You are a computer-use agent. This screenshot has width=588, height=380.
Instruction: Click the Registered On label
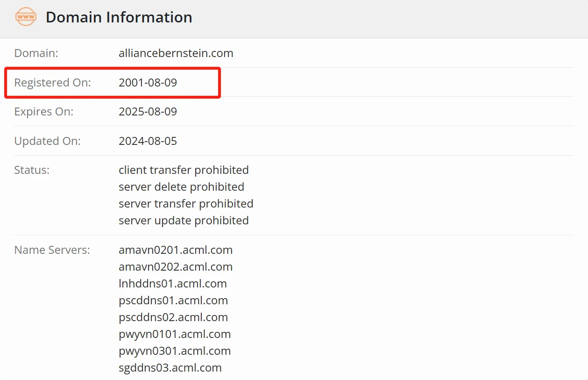[53, 83]
